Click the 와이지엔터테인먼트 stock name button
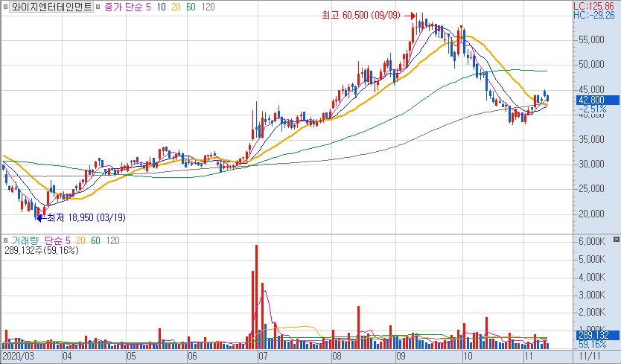 click(51, 7)
